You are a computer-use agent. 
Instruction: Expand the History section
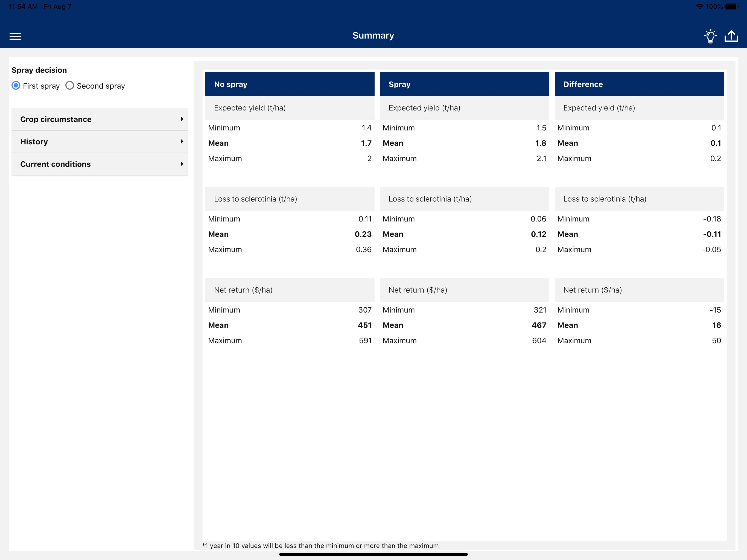click(x=34, y=142)
